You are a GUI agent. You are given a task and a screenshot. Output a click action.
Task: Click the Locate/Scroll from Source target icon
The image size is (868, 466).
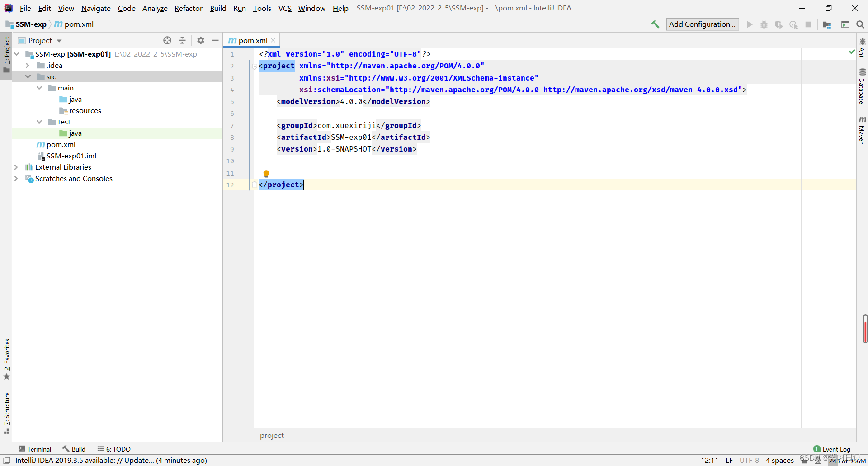tap(167, 40)
